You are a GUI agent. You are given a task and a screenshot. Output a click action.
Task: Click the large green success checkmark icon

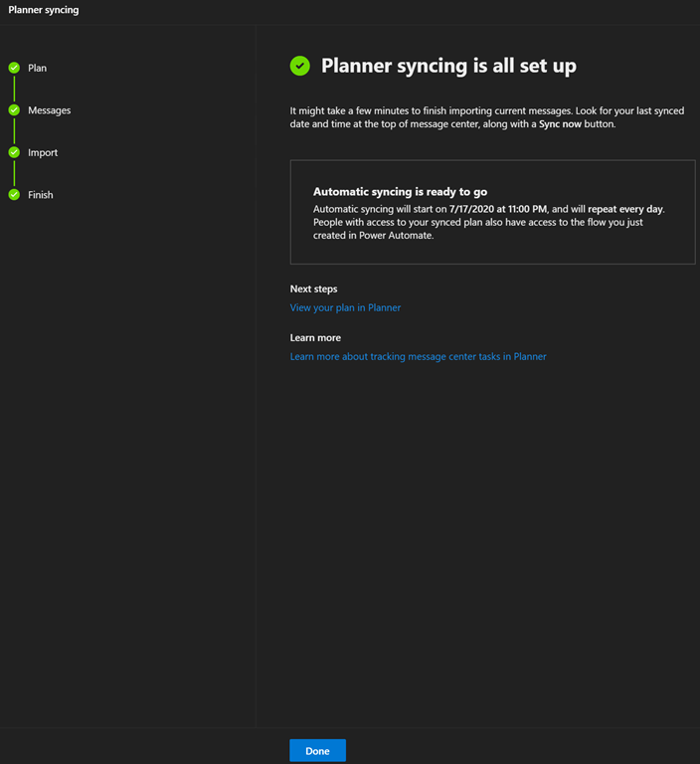[299, 66]
